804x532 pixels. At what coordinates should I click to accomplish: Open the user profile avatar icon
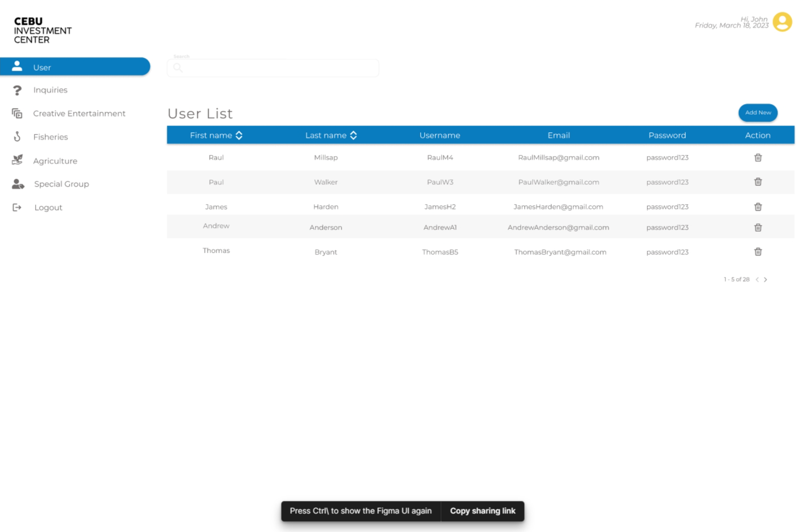pyautogui.click(x=782, y=21)
